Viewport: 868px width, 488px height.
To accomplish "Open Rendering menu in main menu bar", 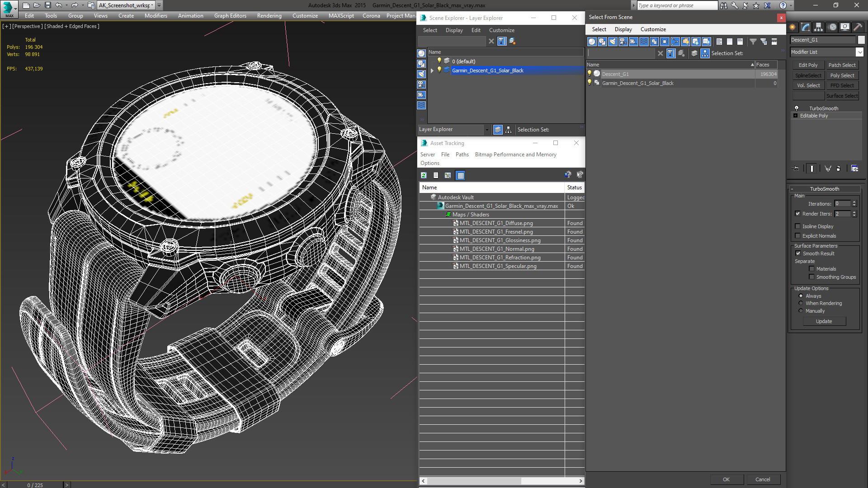I will (x=269, y=16).
